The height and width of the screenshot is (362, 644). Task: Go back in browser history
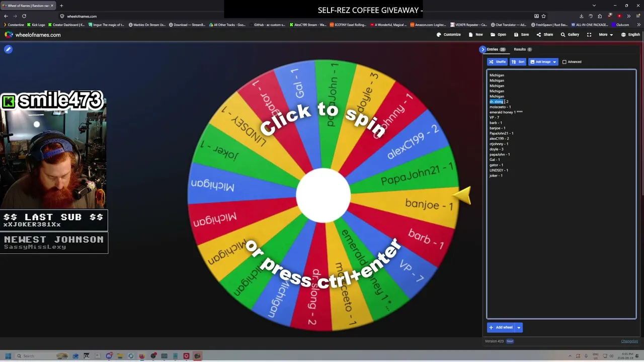[6, 16]
